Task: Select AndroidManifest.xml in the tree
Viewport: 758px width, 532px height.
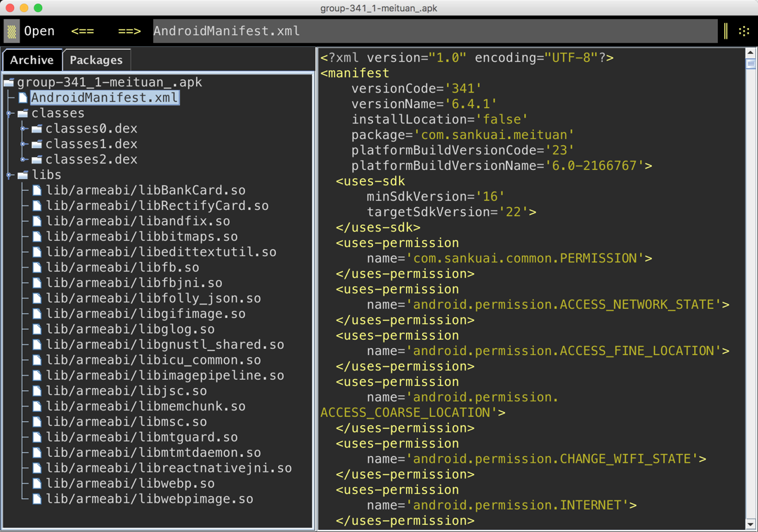Action: tap(105, 98)
